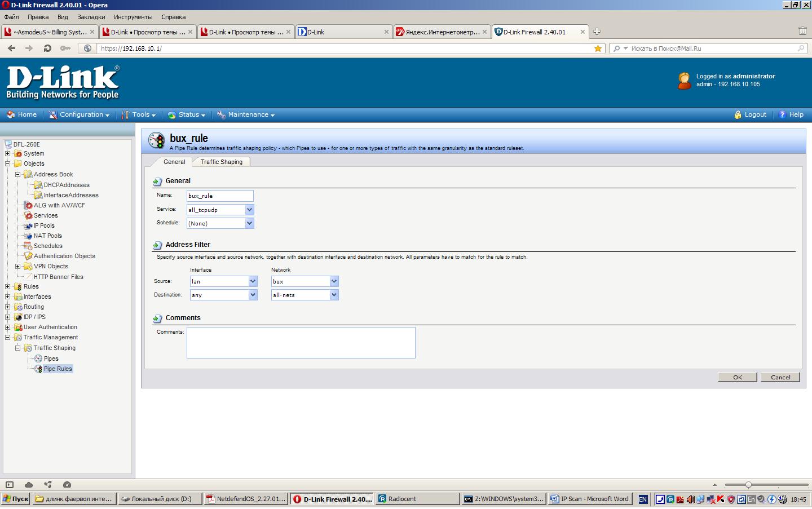The height and width of the screenshot is (509, 812).
Task: Expand the VPN Objects tree node
Action: [x=18, y=266]
